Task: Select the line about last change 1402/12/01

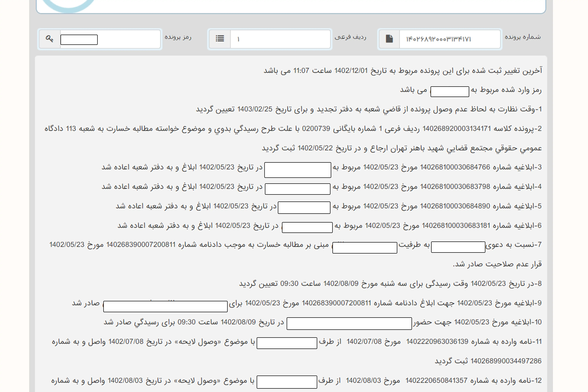Action: point(403,71)
